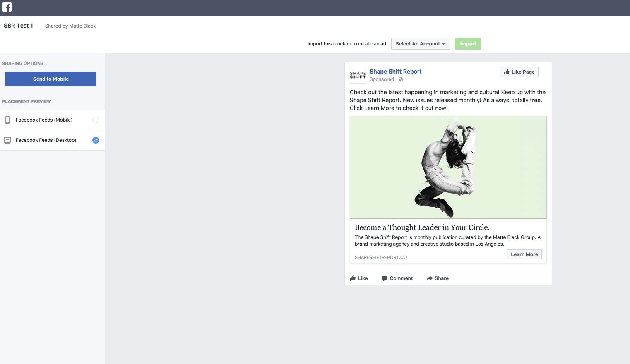Screen dimensions: 630x364
Task: Click the Comment speech bubble icon
Action: 384,278
